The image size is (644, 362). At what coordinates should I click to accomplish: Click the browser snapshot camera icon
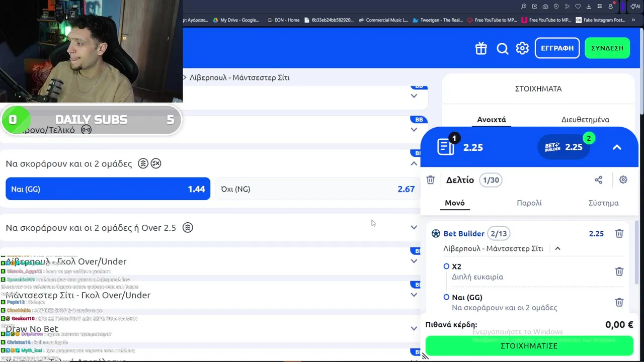point(545,7)
